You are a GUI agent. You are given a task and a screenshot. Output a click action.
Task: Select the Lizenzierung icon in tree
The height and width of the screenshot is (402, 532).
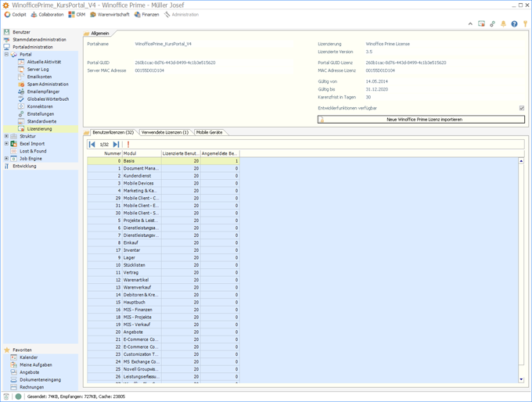(21, 129)
